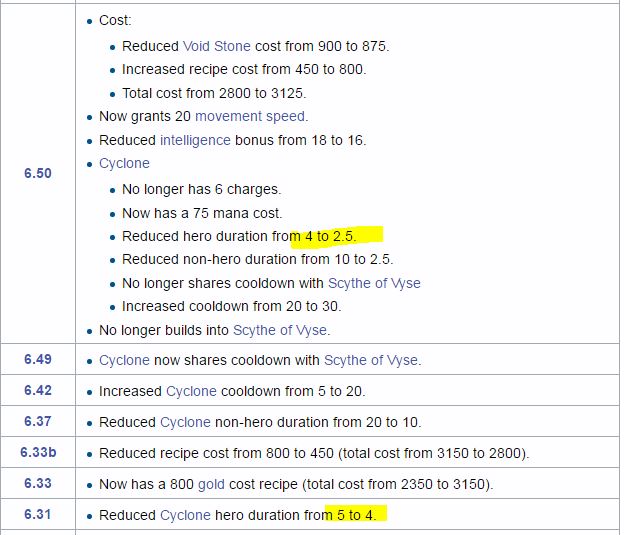This screenshot has height=535, width=634.
Task: Click Cyclone link in the 6.49 row
Action: pyautogui.click(x=124, y=360)
